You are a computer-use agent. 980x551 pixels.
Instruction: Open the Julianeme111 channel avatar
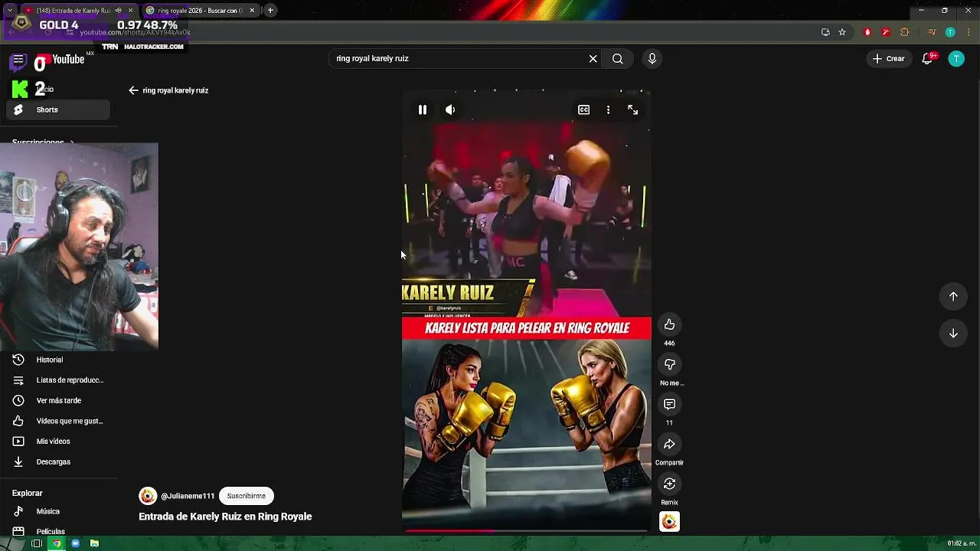[148, 496]
